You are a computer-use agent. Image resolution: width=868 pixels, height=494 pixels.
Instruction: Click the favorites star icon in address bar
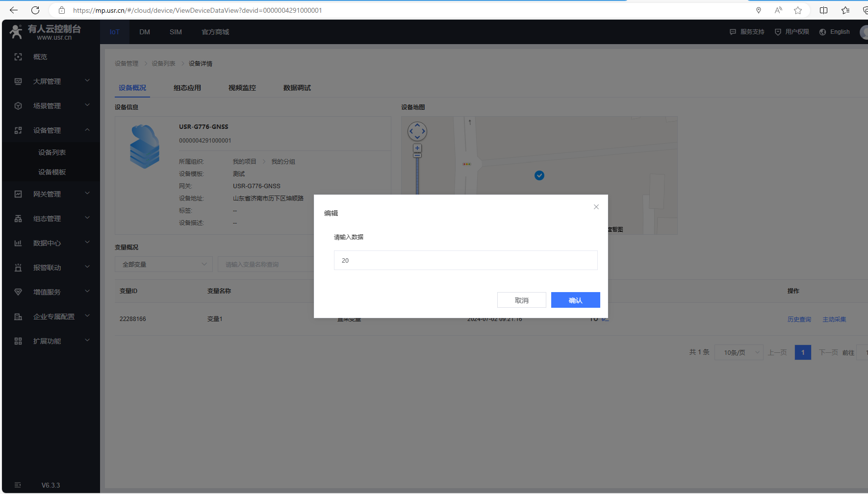click(798, 10)
